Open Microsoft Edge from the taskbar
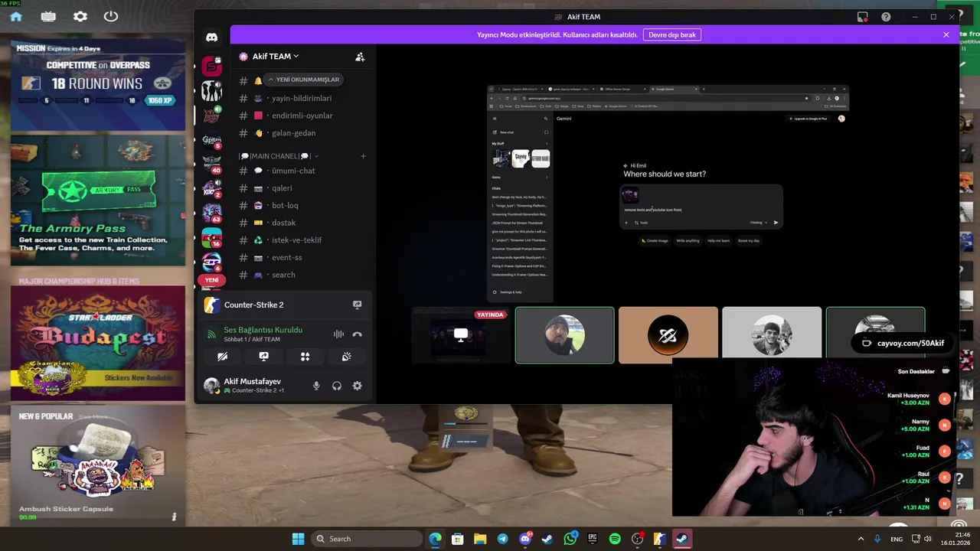Viewport: 980px width, 551px height. click(435, 539)
